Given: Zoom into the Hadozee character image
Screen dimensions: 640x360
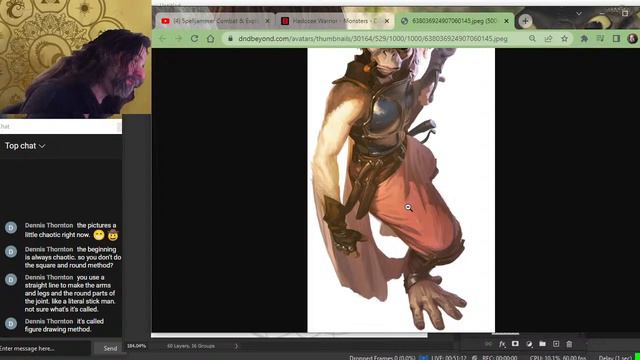Looking at the screenshot, I should tap(401, 190).
